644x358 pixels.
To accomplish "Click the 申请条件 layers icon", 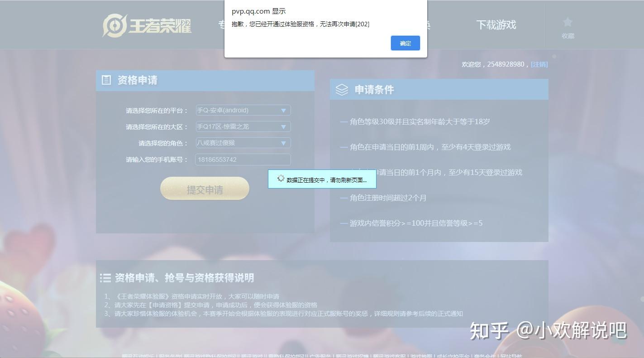I will pyautogui.click(x=342, y=90).
